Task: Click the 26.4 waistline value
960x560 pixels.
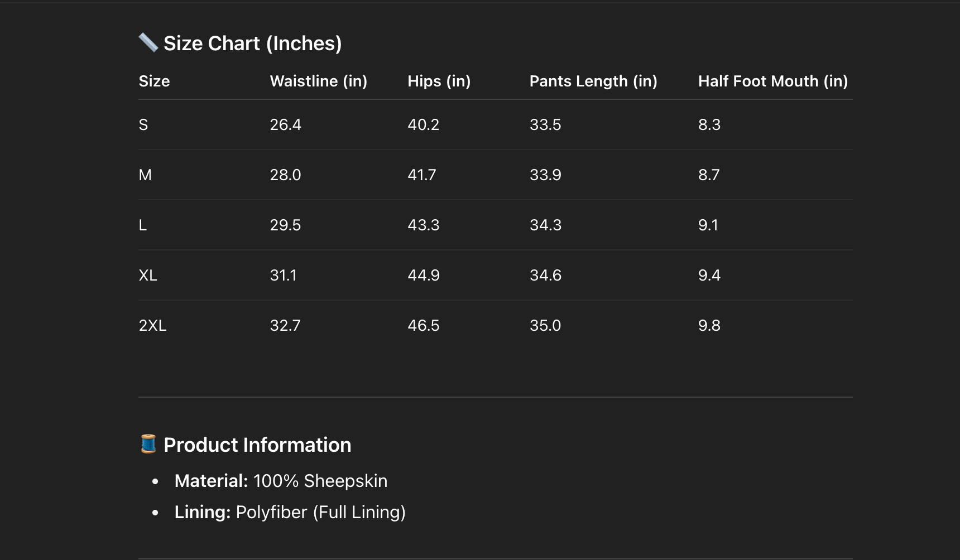Action: pos(285,125)
